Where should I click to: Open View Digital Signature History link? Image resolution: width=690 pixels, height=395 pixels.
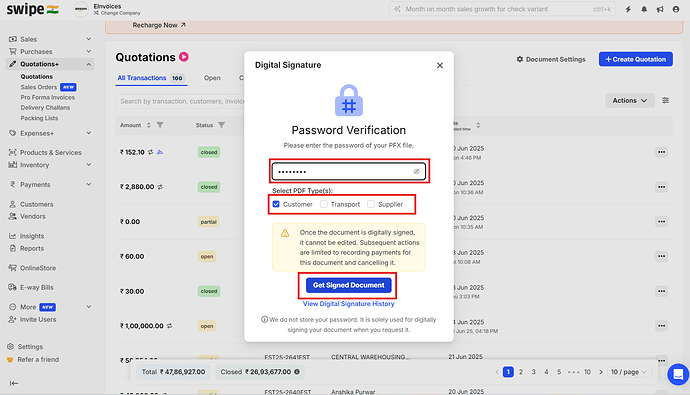tap(349, 304)
